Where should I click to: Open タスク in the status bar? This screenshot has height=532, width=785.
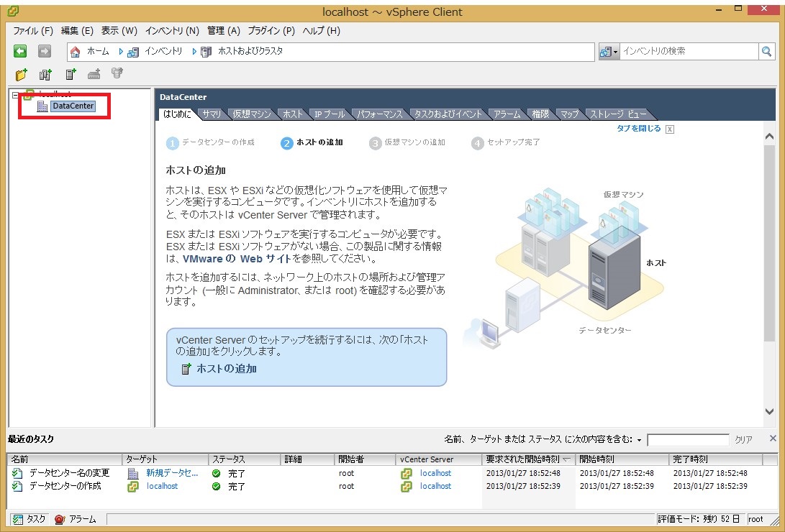[30, 519]
